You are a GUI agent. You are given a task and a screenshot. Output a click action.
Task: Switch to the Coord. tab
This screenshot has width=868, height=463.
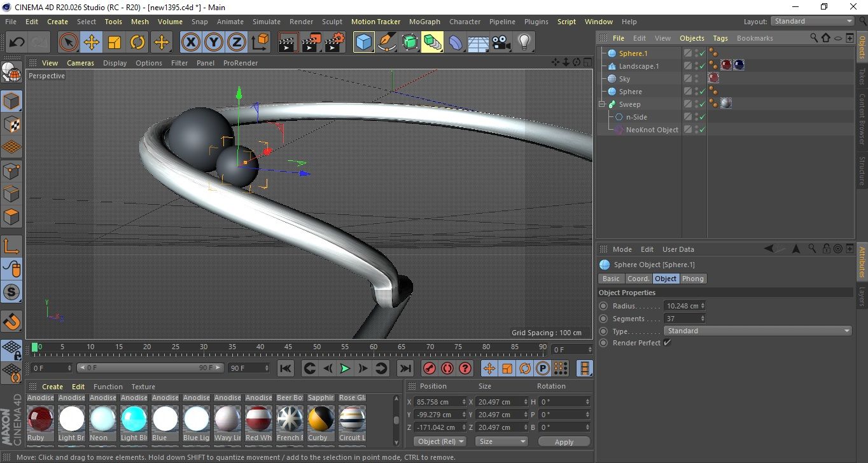tap(638, 279)
